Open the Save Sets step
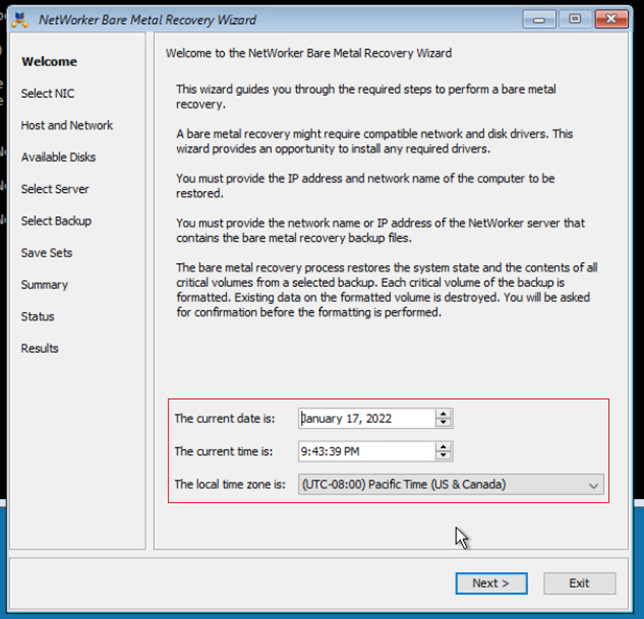 click(x=47, y=253)
